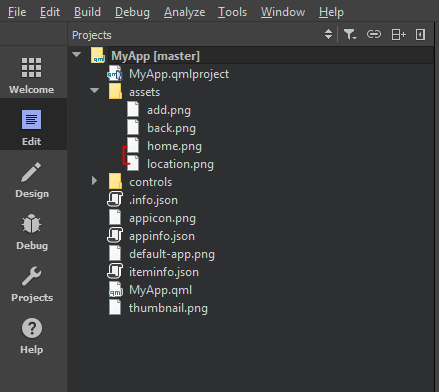Select location.png in assets
The height and width of the screenshot is (392, 439).
(180, 164)
